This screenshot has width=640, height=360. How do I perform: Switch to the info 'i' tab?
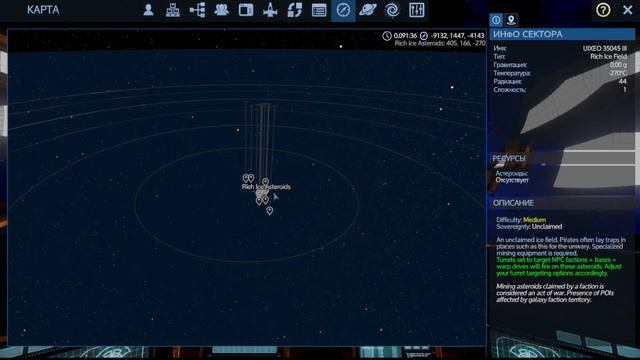point(496,20)
